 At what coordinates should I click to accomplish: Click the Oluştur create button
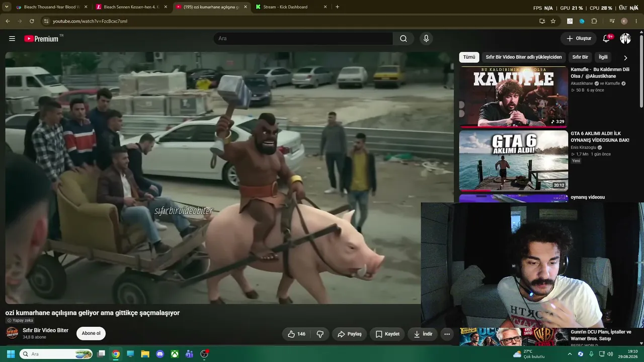579,39
